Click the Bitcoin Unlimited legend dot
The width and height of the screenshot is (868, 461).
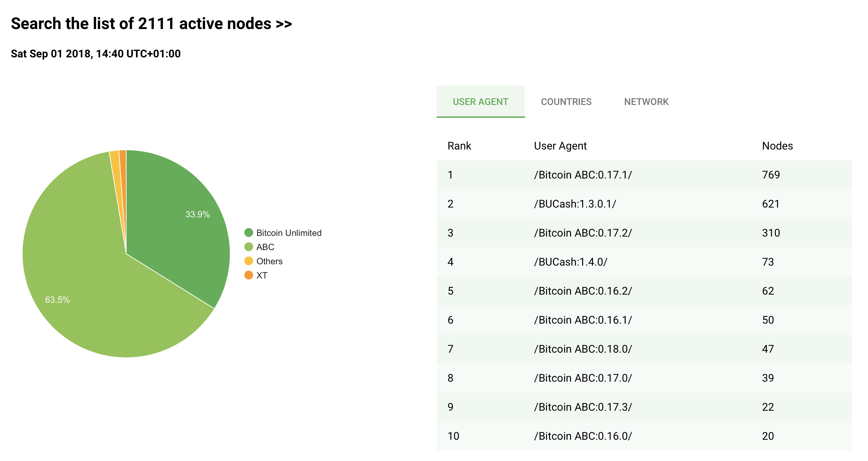[x=249, y=233]
